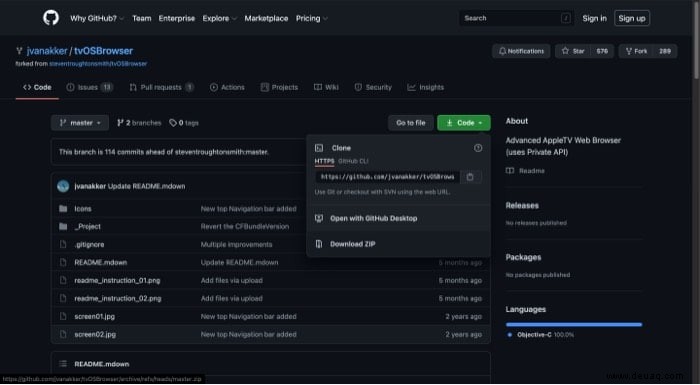
Task: Open the tvOSBrowser repository link
Action: click(x=104, y=50)
